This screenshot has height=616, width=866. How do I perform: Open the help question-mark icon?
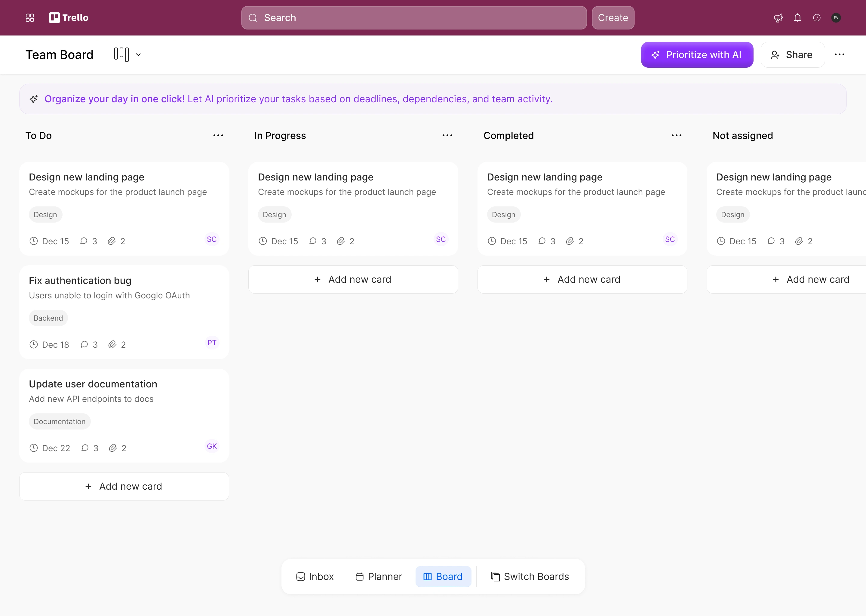tap(817, 18)
